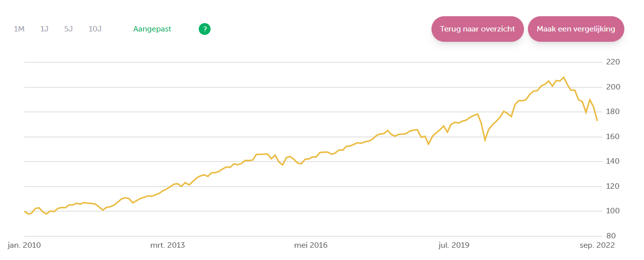The image size is (644, 260).
Task: Click the 160 y-axis value label
Action: pyautogui.click(x=613, y=137)
